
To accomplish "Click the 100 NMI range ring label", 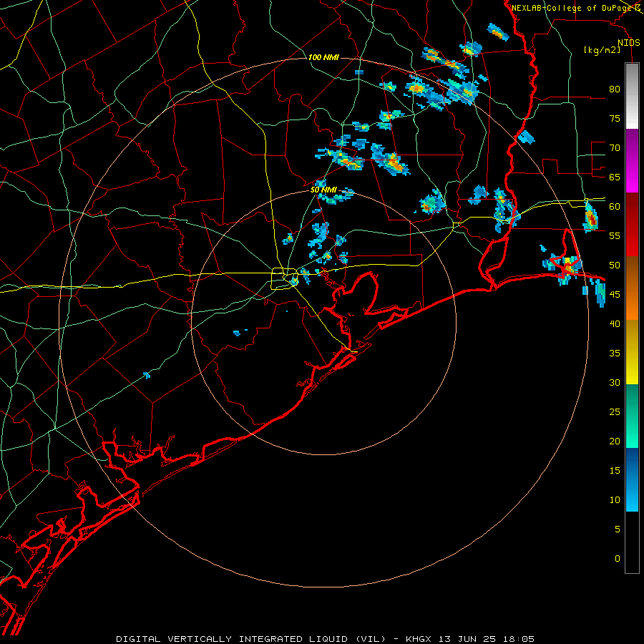I will 323,57.
